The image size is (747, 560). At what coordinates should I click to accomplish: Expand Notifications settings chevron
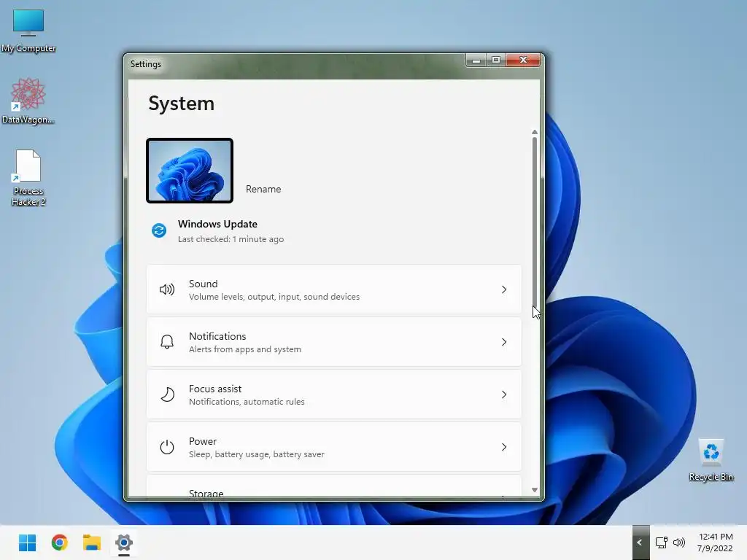(504, 342)
